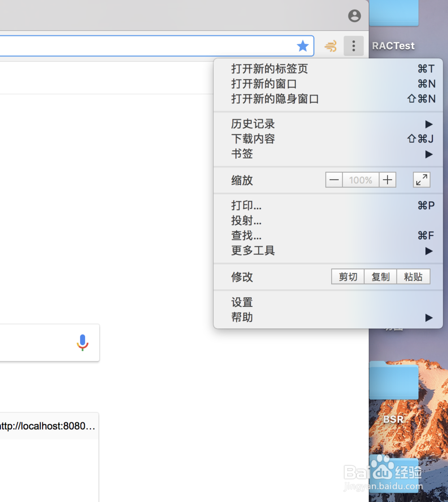
Task: Click the microphone voice search icon
Action: [82, 343]
